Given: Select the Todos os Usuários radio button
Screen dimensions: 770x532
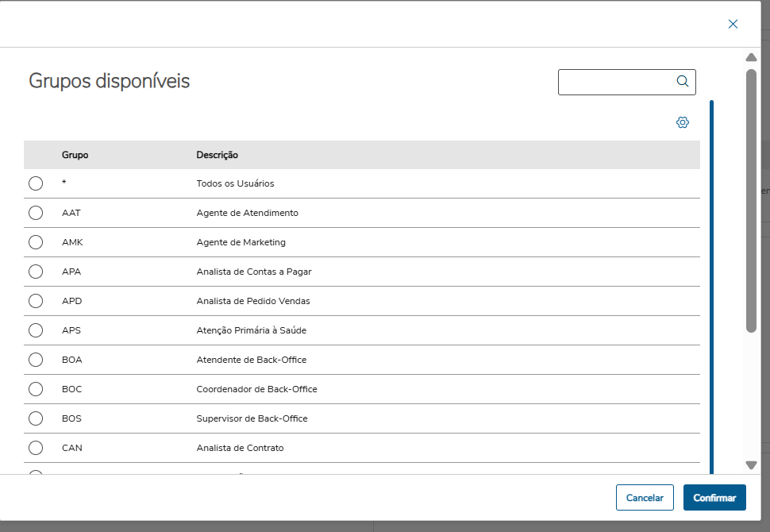Looking at the screenshot, I should 36,183.
